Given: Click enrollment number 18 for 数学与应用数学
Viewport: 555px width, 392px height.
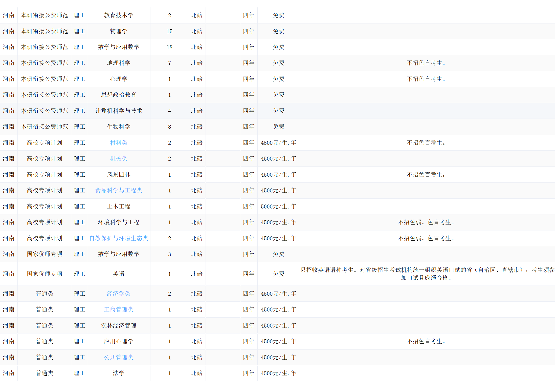Looking at the screenshot, I should [x=170, y=47].
